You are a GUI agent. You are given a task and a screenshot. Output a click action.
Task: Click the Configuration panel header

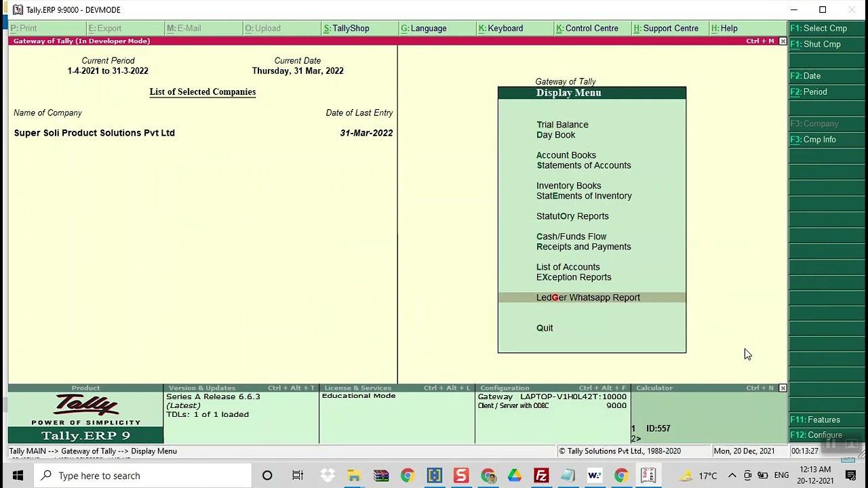553,388
